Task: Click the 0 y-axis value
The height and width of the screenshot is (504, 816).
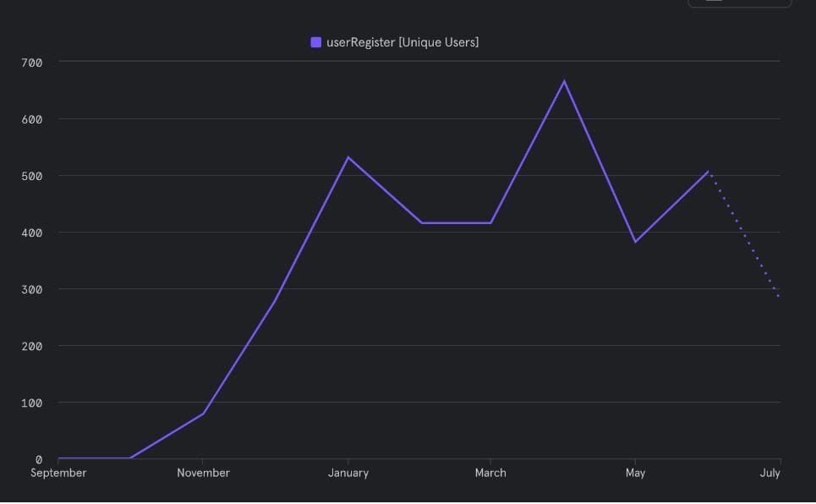Action: [x=39, y=460]
